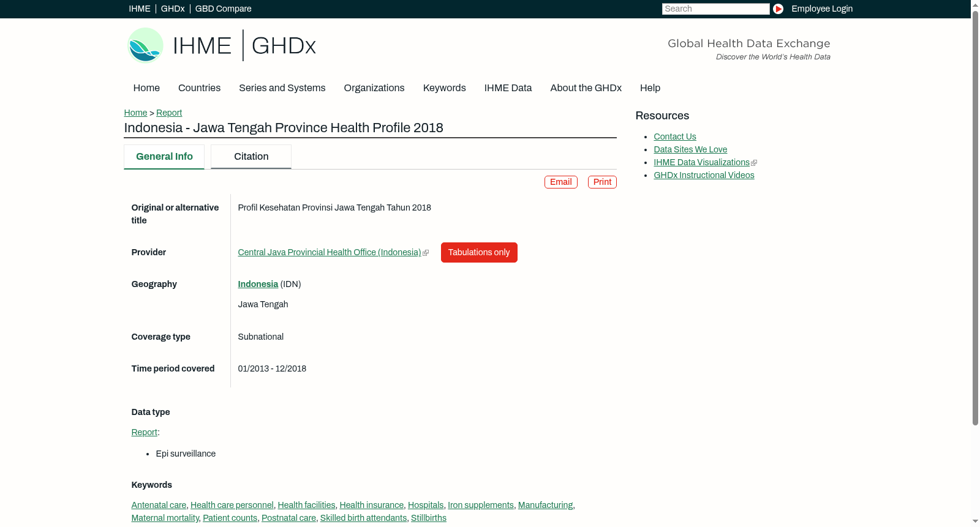The image size is (980, 527).
Task: Click the Email button
Action: click(x=561, y=182)
